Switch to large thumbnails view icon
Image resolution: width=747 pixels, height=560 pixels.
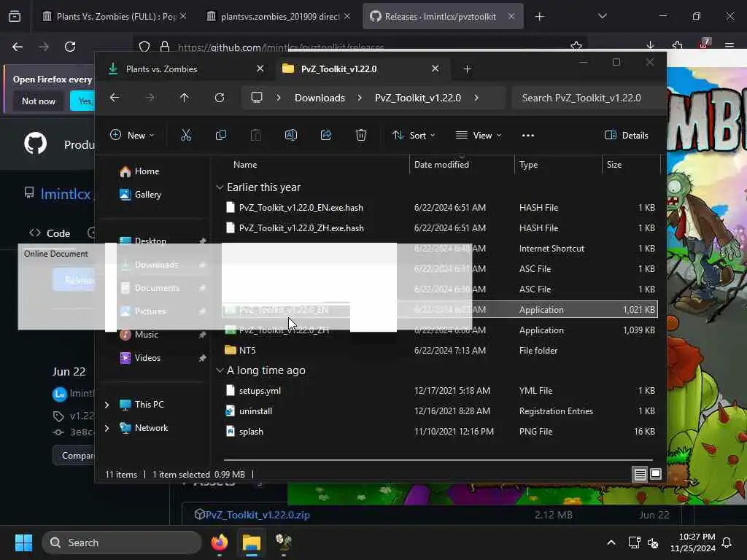tap(656, 474)
